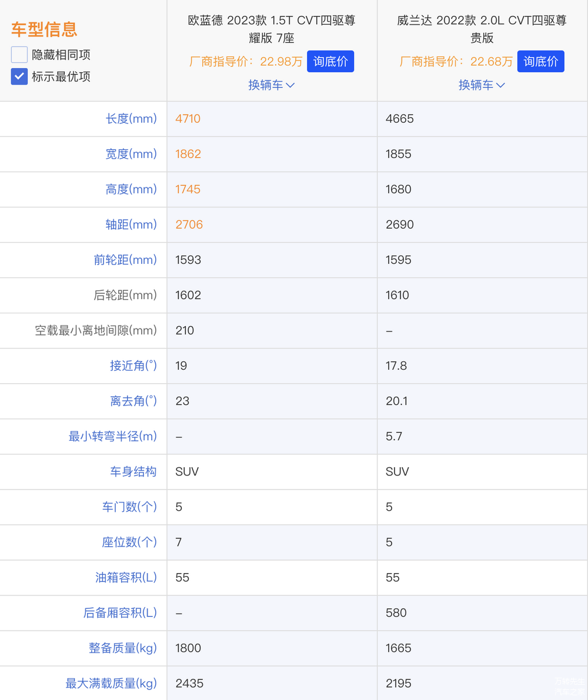Select the turning radius value 5.7
The width and height of the screenshot is (588, 700).
point(394,436)
